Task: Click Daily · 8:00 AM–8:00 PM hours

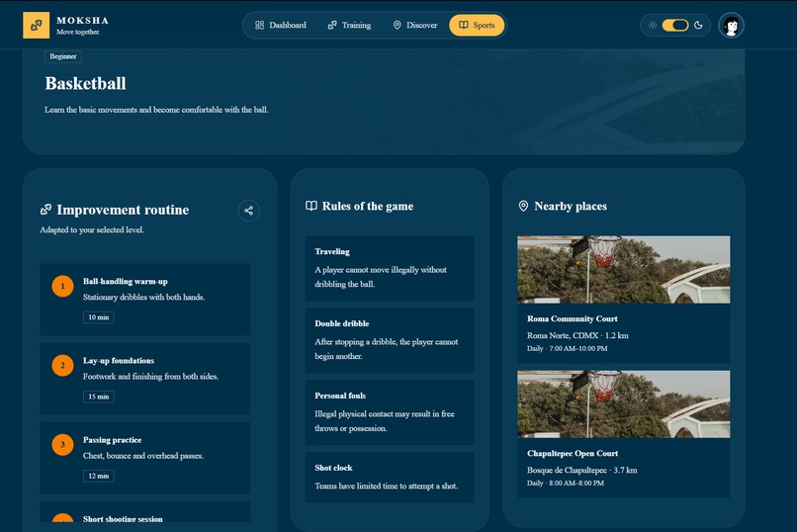Action: (x=566, y=484)
